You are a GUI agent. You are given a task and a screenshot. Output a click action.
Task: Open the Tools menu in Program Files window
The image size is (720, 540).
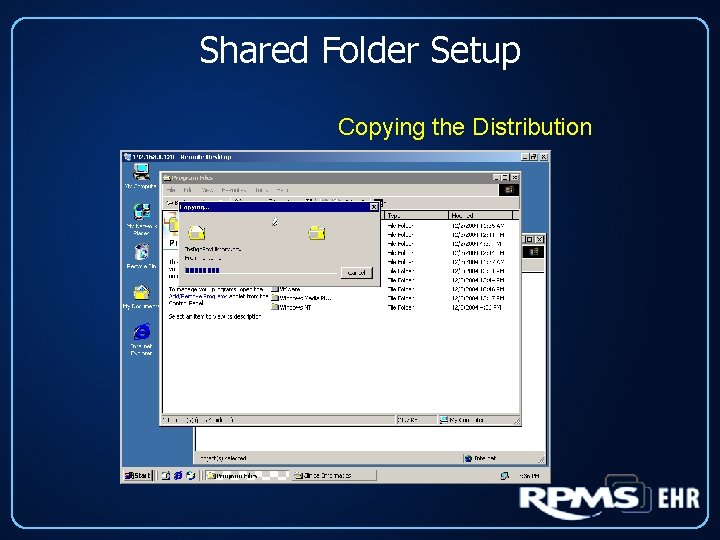point(261,190)
